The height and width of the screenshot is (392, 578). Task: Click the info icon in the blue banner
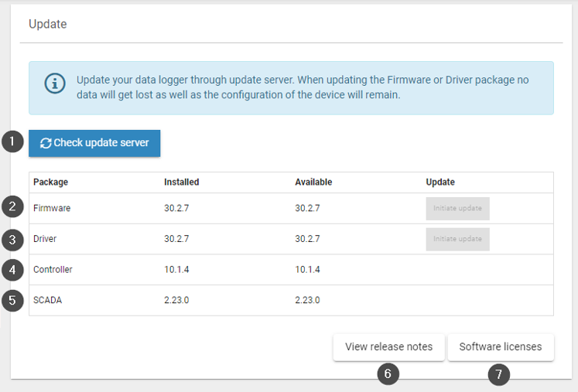click(x=54, y=84)
